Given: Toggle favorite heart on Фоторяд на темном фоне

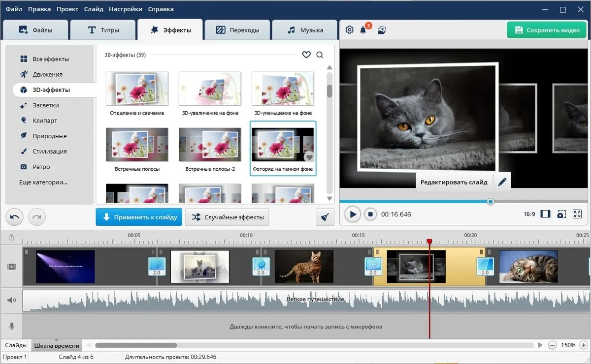Looking at the screenshot, I should (309, 157).
